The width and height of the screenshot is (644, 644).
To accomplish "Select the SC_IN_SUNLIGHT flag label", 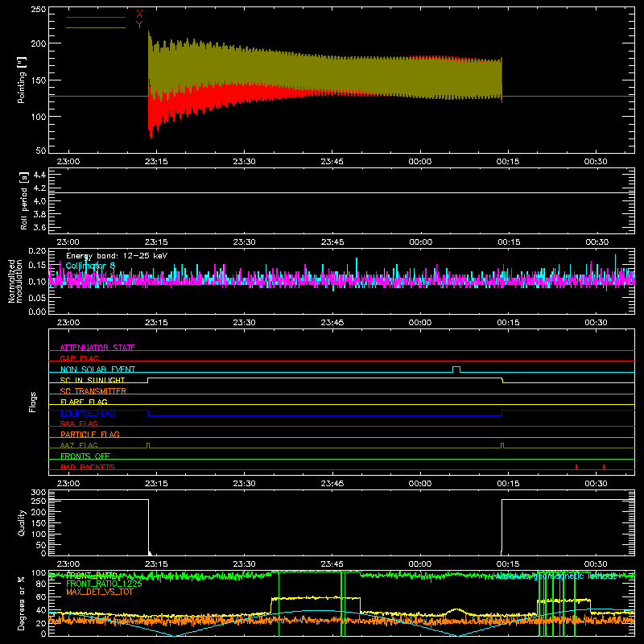I will click(92, 380).
